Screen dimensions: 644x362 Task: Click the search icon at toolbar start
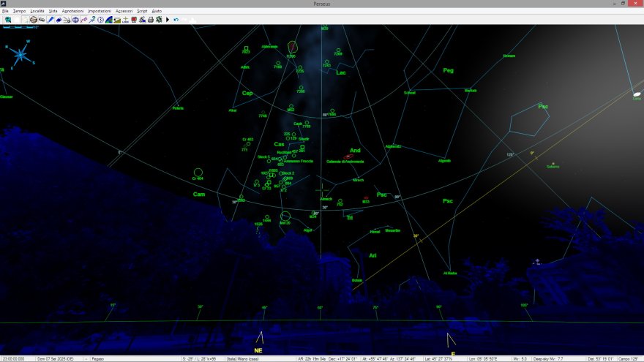point(8,20)
